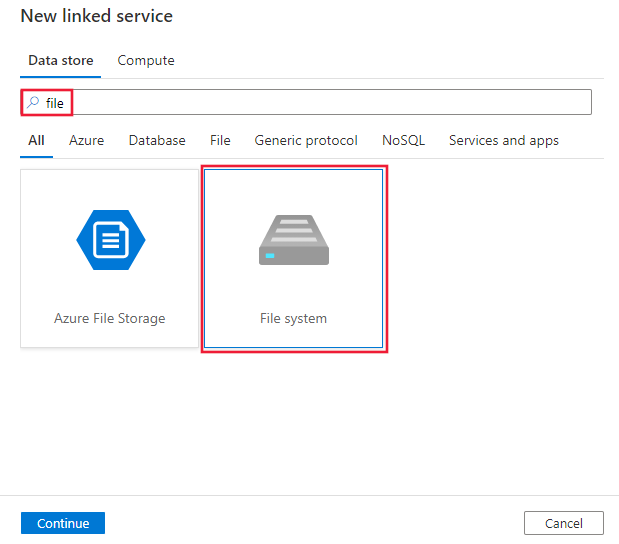Screen dimensions: 619x544
Task: Show the Services and apps category
Action: [x=504, y=141]
